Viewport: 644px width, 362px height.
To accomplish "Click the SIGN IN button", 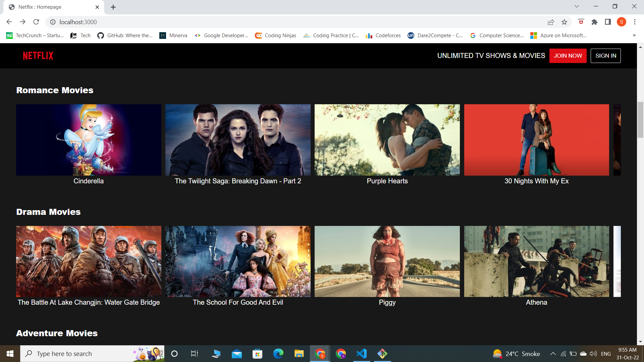I will click(605, 56).
